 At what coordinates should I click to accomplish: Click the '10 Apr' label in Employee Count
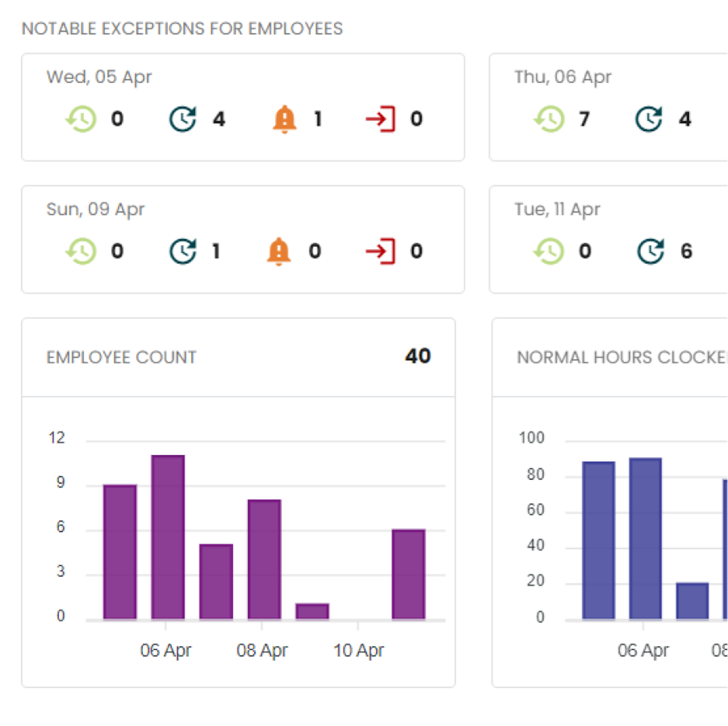359,651
